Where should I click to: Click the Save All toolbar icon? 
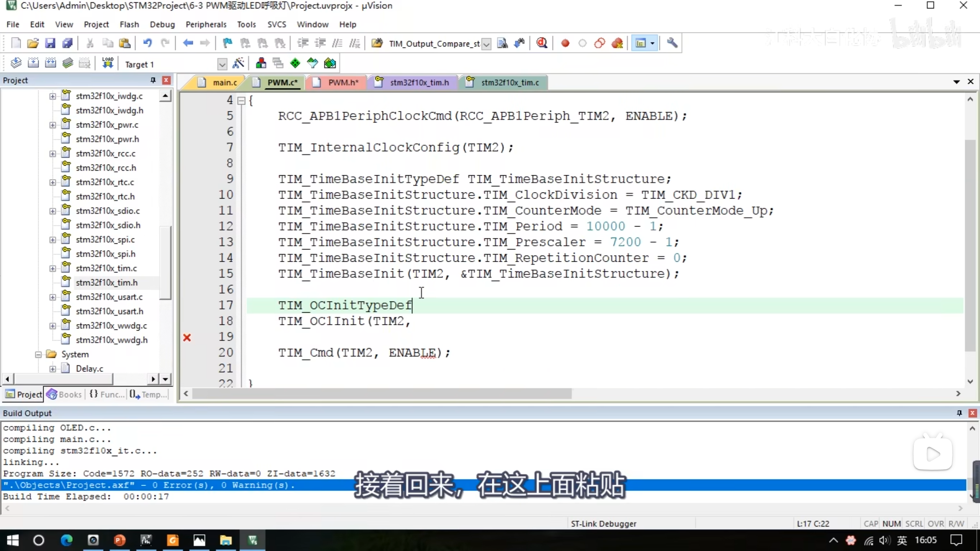tap(67, 43)
